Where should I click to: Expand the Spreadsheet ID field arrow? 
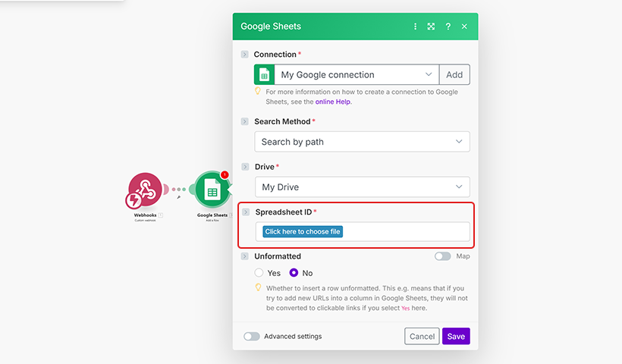pos(245,212)
